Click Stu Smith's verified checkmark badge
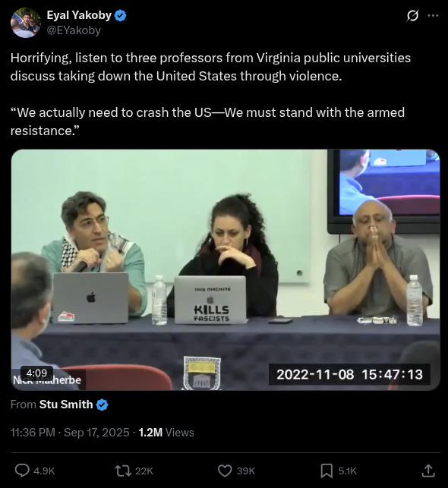Image resolution: width=448 pixels, height=488 pixels. [102, 405]
